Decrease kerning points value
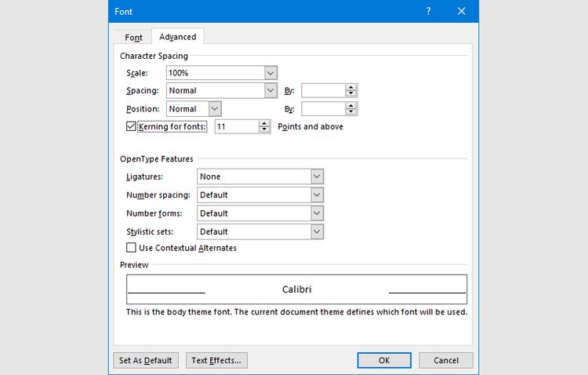588x375 pixels. (x=264, y=130)
